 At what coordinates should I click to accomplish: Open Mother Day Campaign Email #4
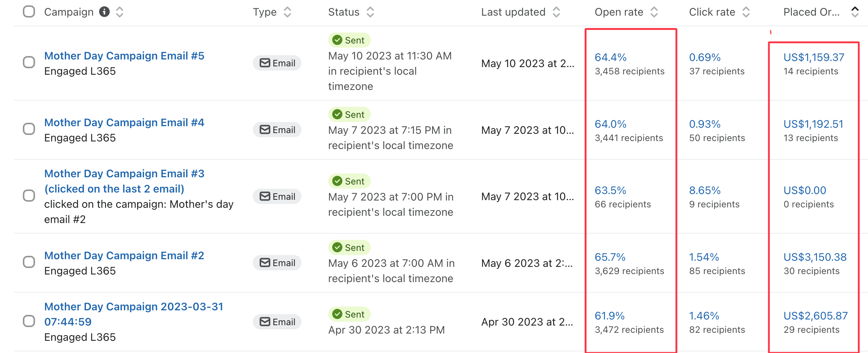pyautogui.click(x=124, y=122)
